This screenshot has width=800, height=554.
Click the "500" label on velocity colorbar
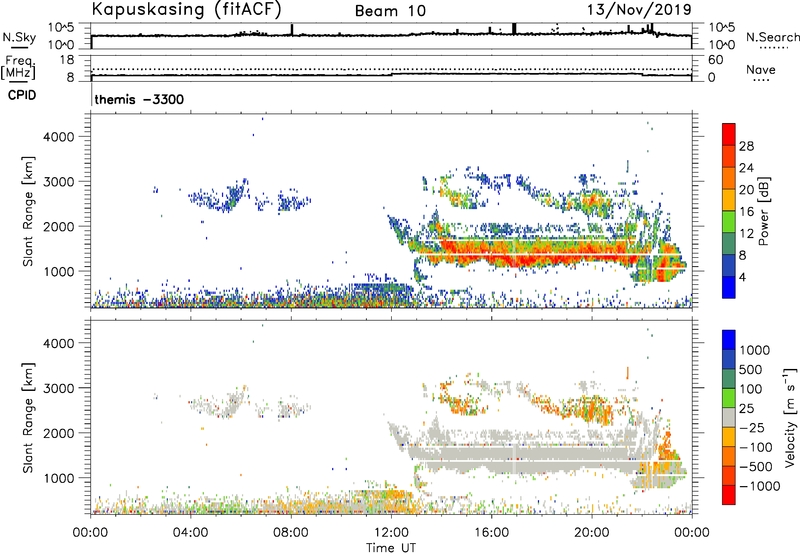tap(751, 369)
